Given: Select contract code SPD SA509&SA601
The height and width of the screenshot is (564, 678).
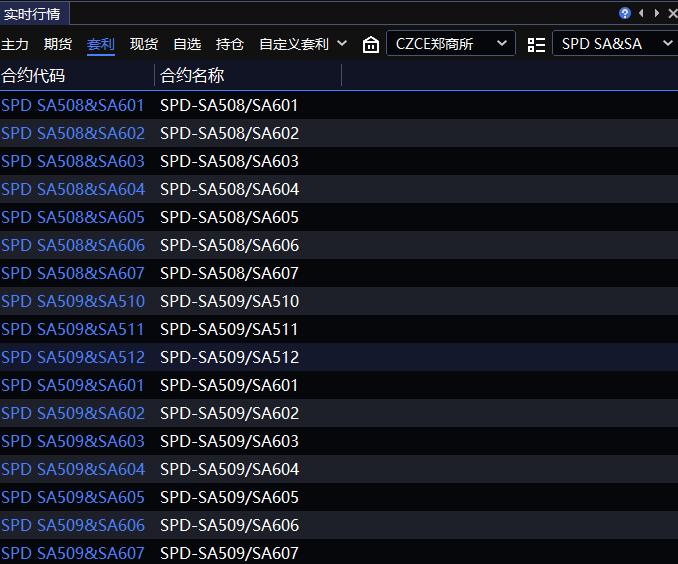Looking at the screenshot, I should (73, 385).
